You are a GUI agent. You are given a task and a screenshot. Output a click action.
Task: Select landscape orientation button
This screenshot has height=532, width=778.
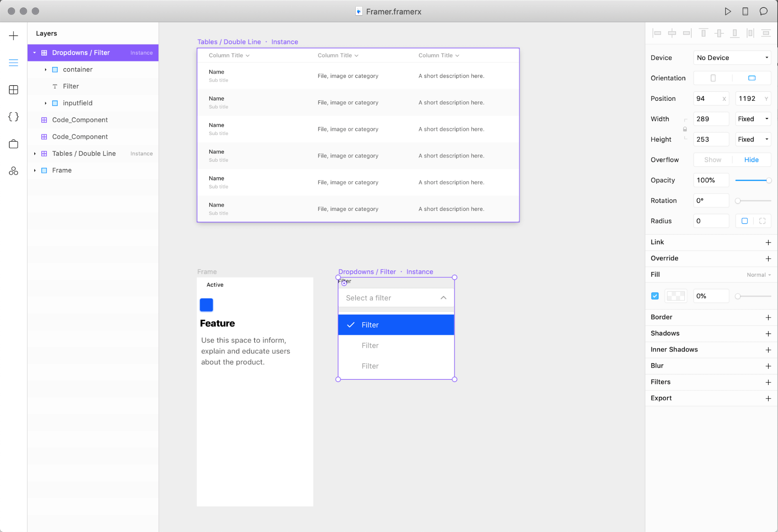(752, 78)
